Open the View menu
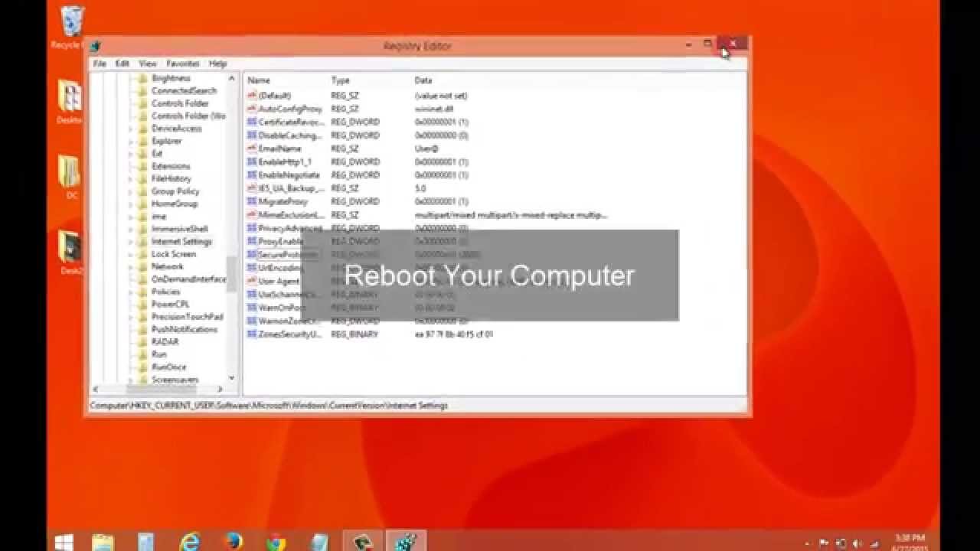Viewport: 980px width, 551px height. tap(148, 64)
